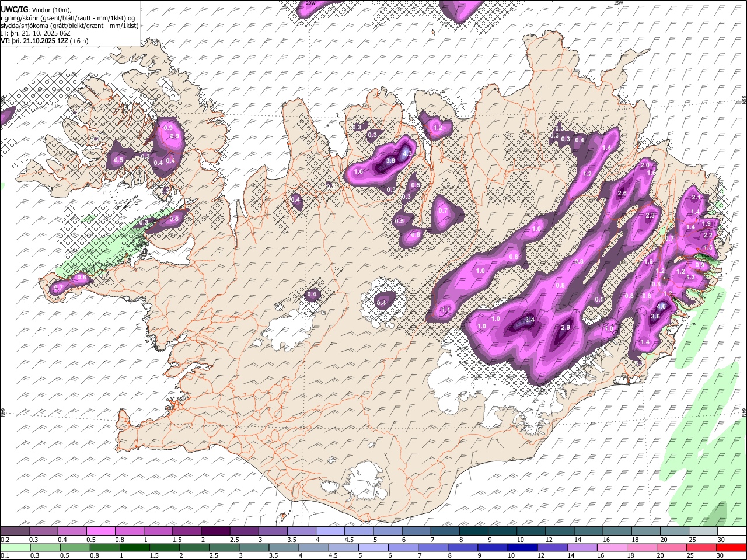Click the snow legend swatch between 6 and 7
This screenshot has height=560, width=747.
(x=416, y=531)
